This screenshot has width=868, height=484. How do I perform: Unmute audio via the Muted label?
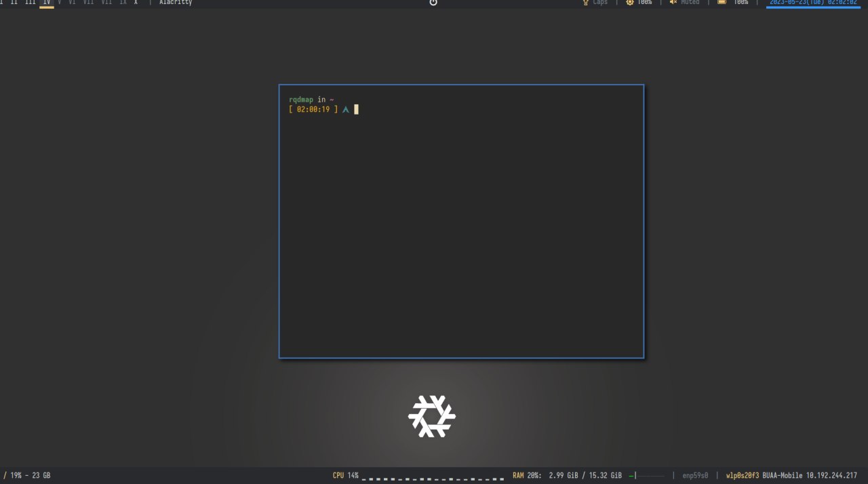tap(690, 2)
